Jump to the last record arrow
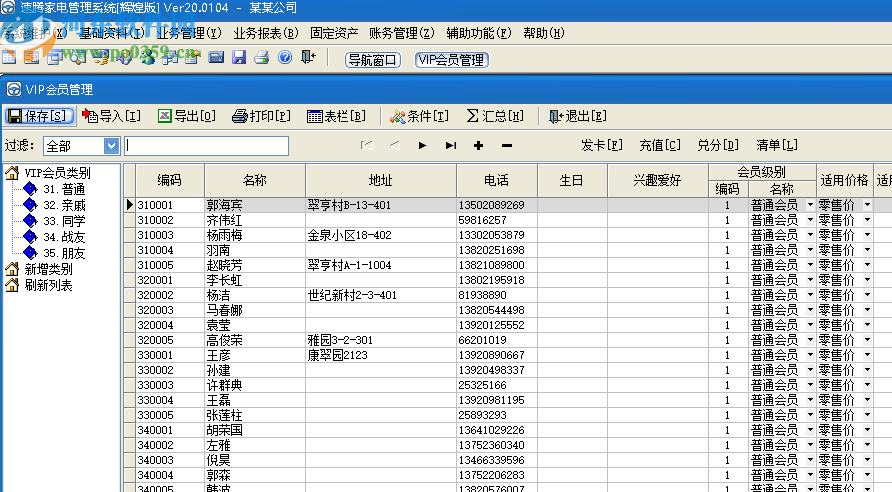 [451, 146]
